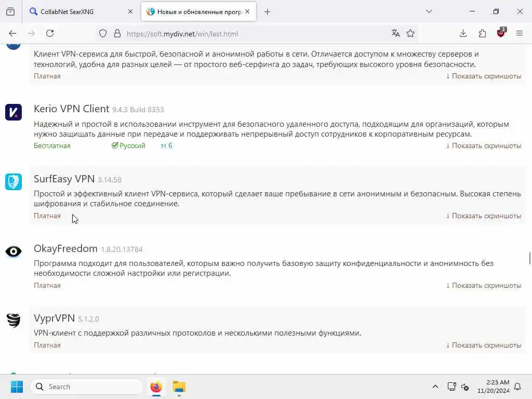
Task: Show screenshots for VyprVPN
Action: click(484, 345)
